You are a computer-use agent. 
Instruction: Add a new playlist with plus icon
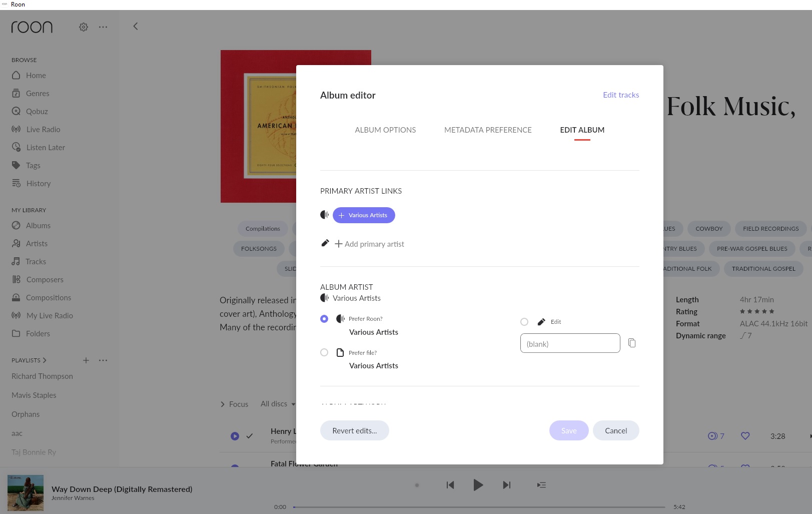click(x=86, y=360)
